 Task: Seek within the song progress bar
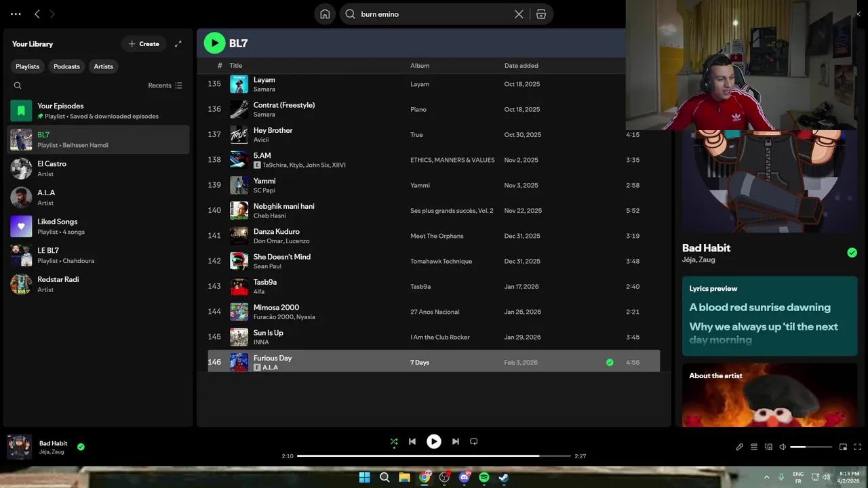pos(434,456)
